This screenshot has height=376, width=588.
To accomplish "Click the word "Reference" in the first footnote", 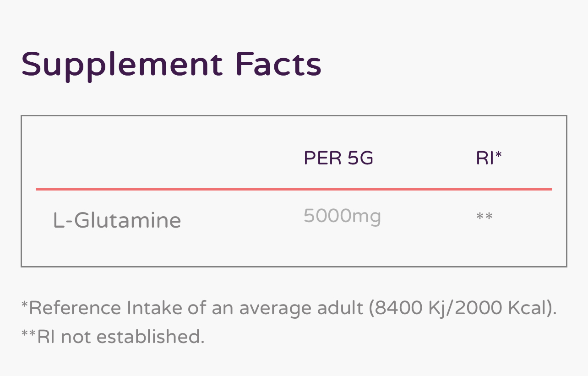I will (x=75, y=308).
